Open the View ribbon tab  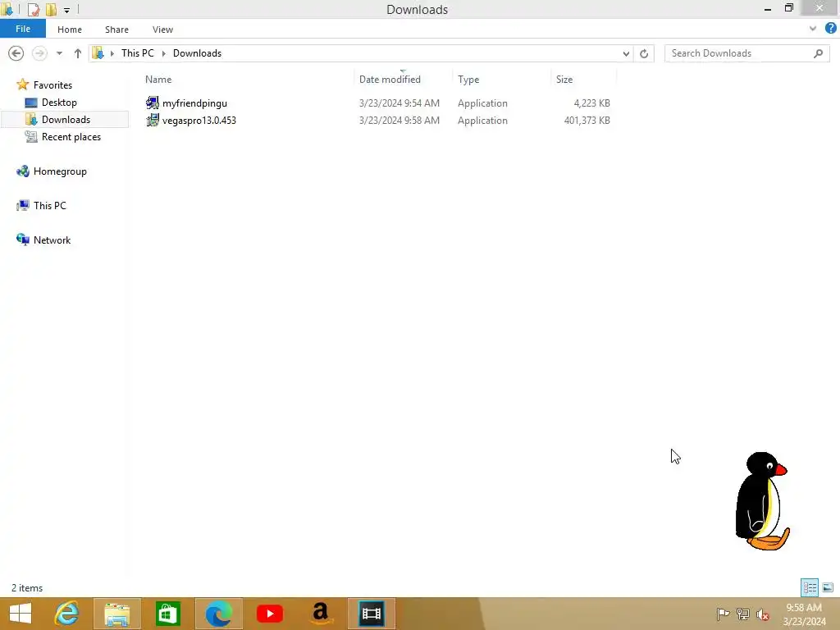pyautogui.click(x=163, y=30)
